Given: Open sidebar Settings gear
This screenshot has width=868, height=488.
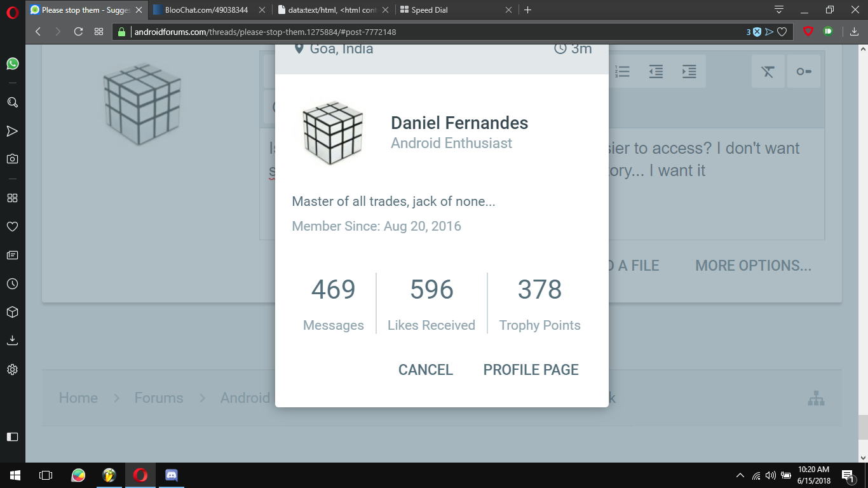Looking at the screenshot, I should click(12, 369).
